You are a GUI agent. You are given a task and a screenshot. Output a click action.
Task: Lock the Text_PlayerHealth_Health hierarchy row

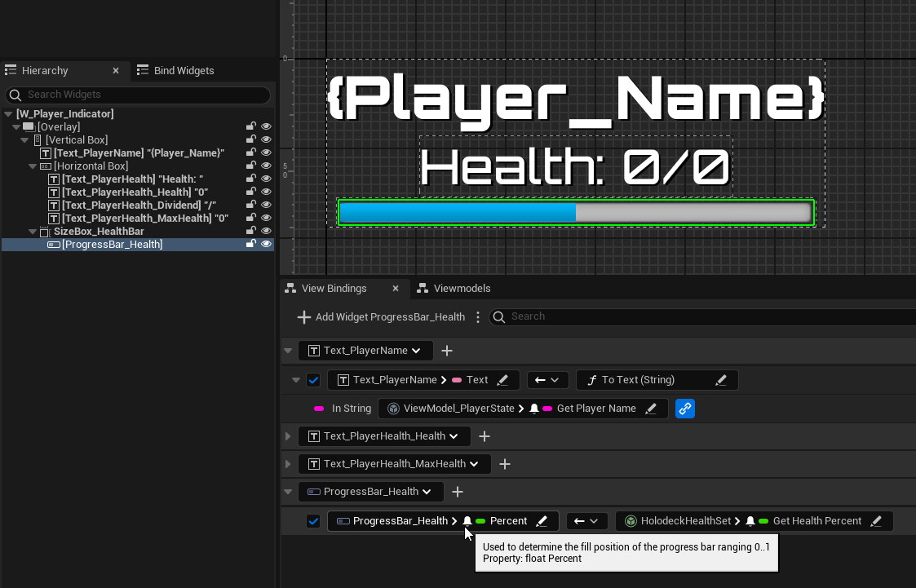click(x=250, y=192)
